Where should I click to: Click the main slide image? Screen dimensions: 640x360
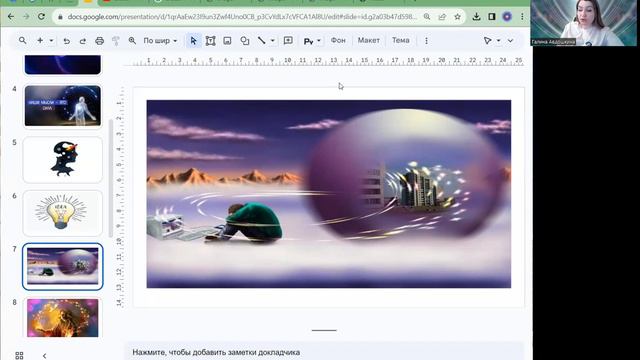tap(329, 194)
